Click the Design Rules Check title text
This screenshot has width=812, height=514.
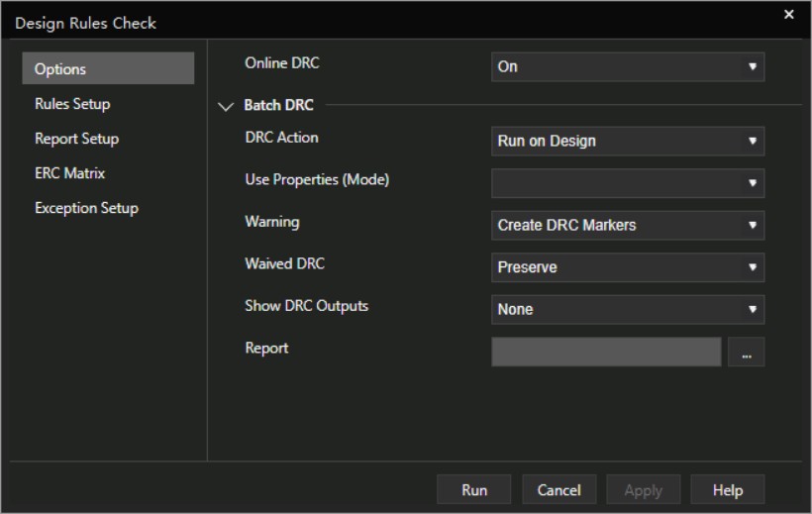point(85,23)
